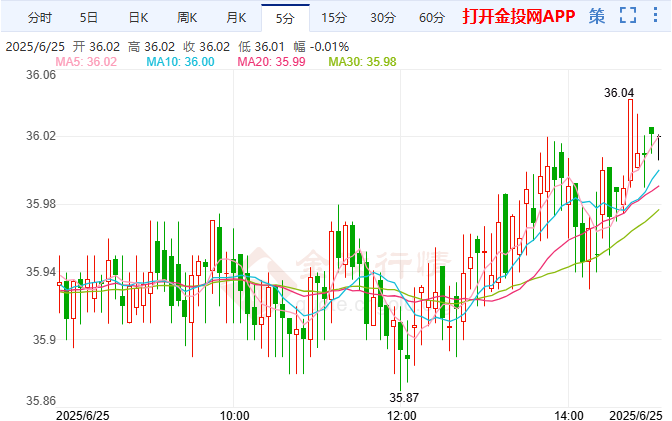
Task: Click the 35.98 price axis label
Action: [41, 204]
